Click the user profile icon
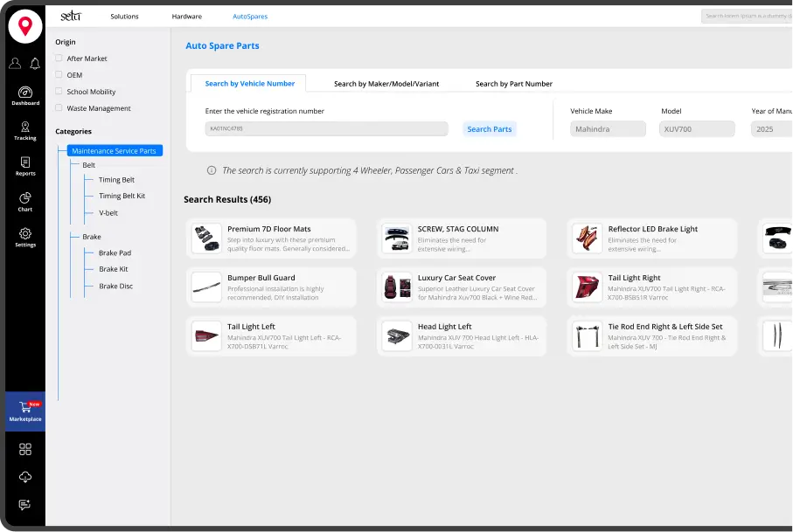The image size is (793, 532). 15,64
